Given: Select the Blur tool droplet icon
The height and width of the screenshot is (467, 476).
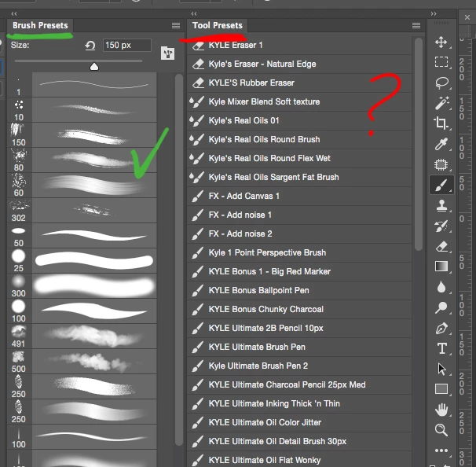Looking at the screenshot, I should pyautogui.click(x=441, y=287).
